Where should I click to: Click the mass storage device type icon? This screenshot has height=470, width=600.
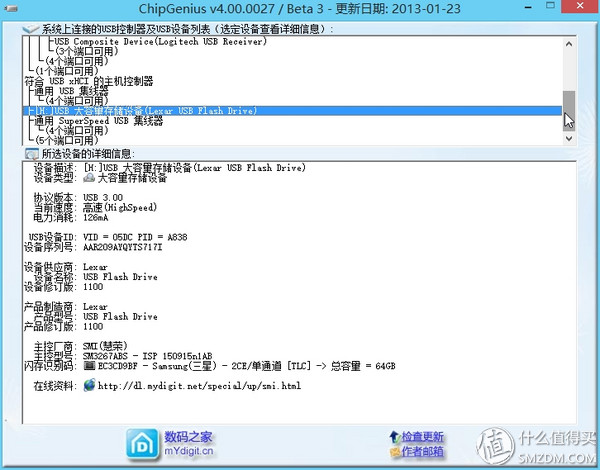click(89, 178)
